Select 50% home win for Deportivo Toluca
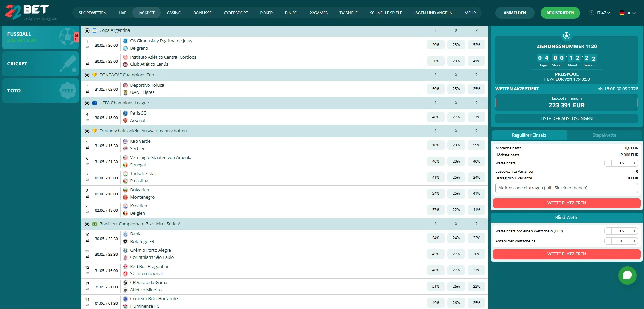Screen dimensions: 644x309 [436, 89]
